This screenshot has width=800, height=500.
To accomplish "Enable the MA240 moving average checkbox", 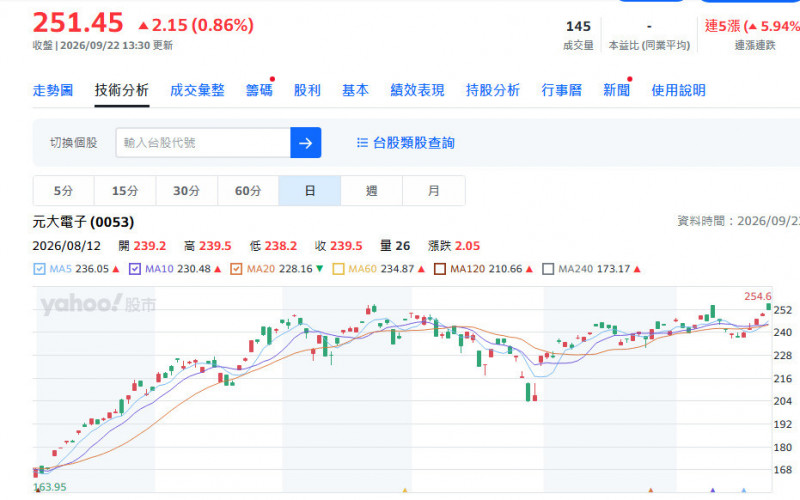I will (x=548, y=269).
